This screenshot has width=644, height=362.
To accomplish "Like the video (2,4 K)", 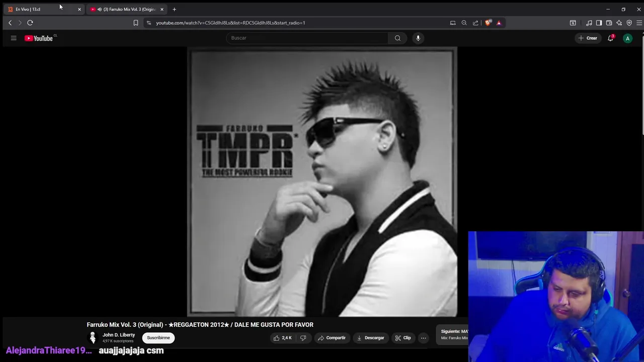I will click(x=283, y=338).
